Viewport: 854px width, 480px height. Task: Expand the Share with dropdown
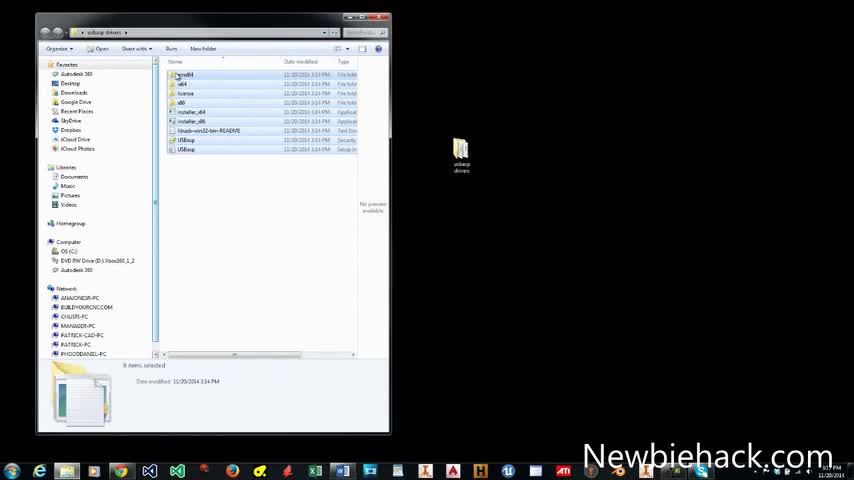[x=137, y=49]
